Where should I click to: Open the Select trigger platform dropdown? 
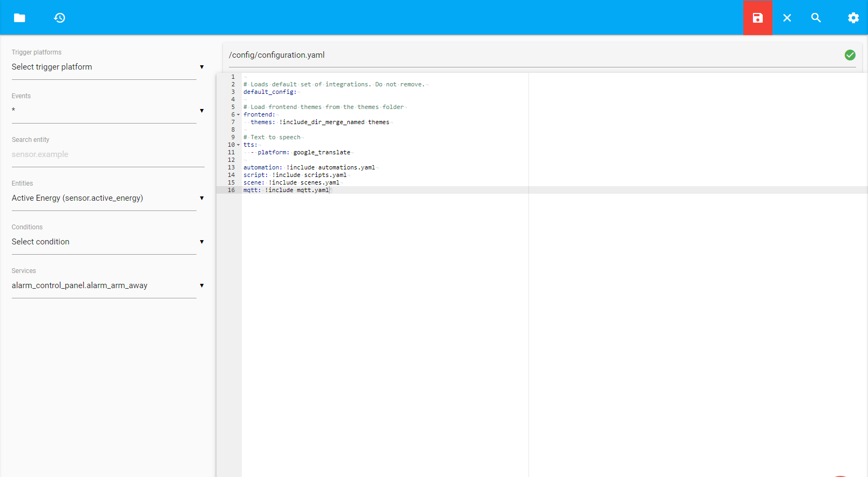click(108, 67)
